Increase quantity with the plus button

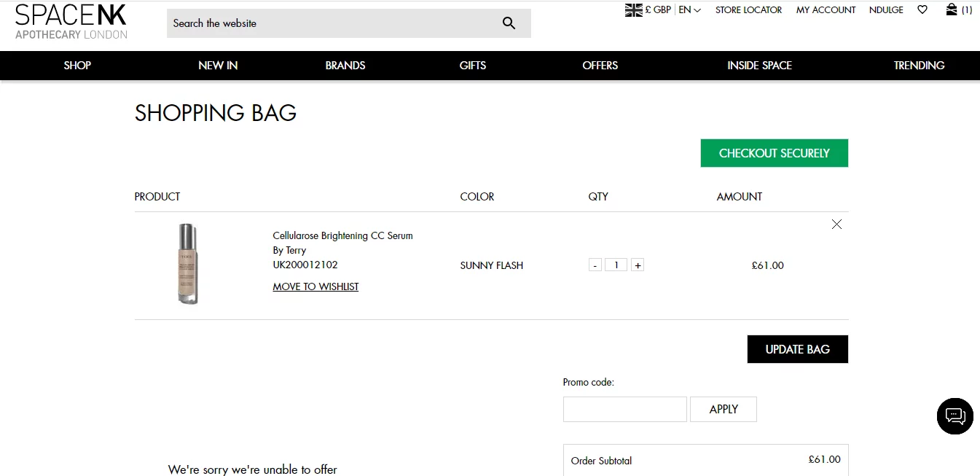(638, 265)
